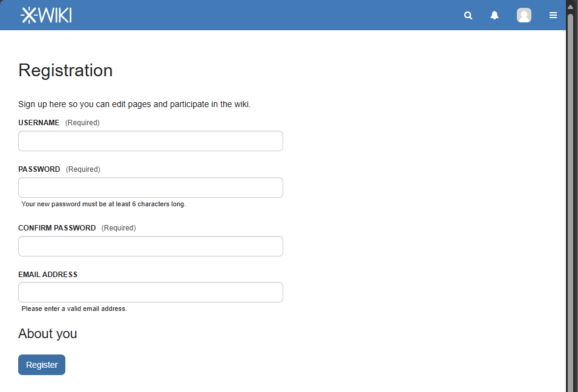
Task: Click the 'CONFIRM PASSWORD' field label
Action: (57, 228)
